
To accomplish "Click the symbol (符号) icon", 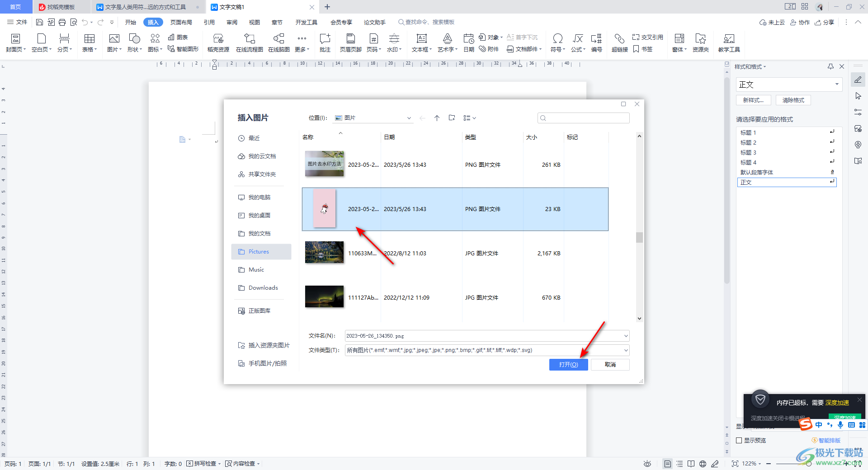I will pyautogui.click(x=557, y=39).
